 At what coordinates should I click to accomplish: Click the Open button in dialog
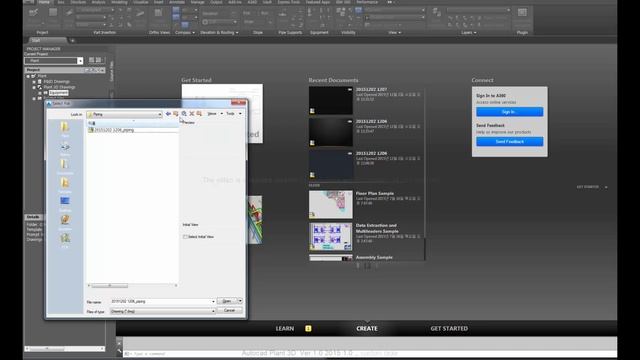[227, 301]
